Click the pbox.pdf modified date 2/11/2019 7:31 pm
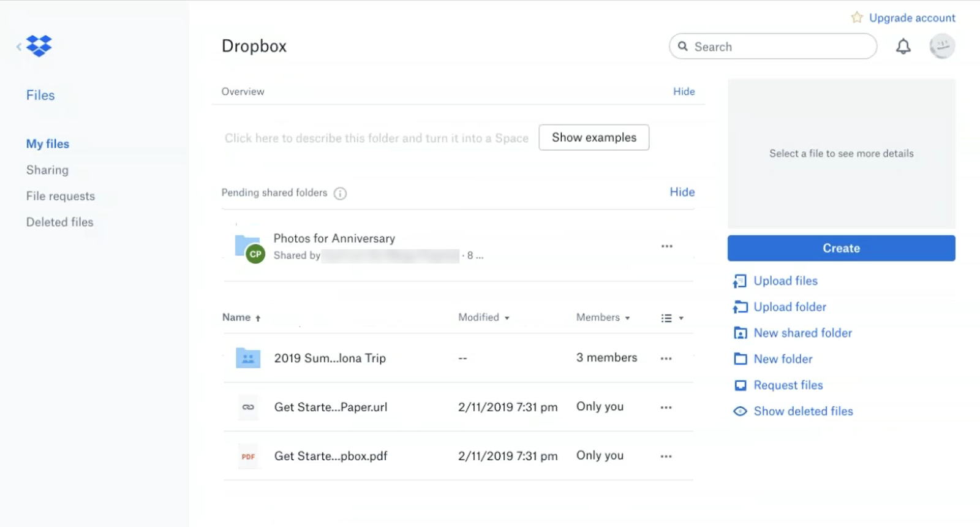The width and height of the screenshot is (980, 527). (x=508, y=457)
